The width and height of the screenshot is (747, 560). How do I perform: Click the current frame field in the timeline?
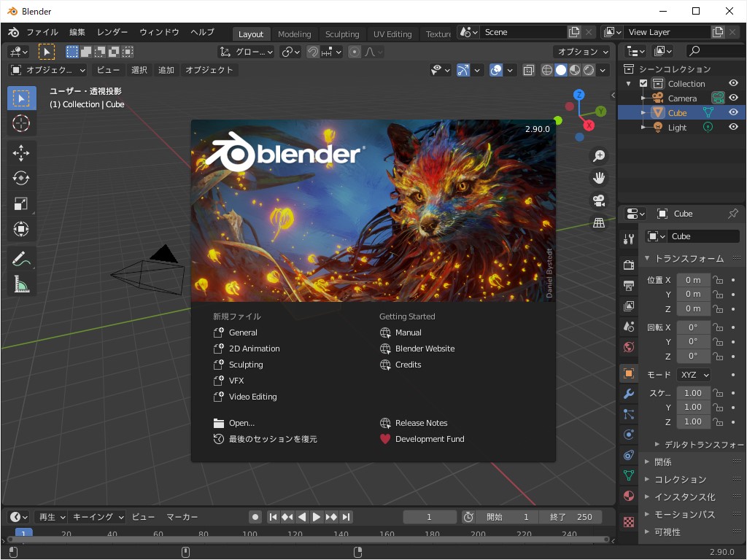point(430,516)
